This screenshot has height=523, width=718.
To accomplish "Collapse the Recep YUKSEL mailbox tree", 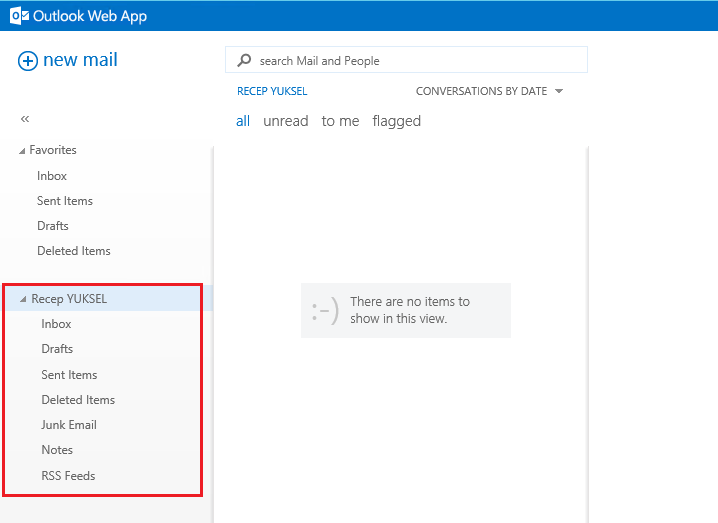I will coord(23,299).
